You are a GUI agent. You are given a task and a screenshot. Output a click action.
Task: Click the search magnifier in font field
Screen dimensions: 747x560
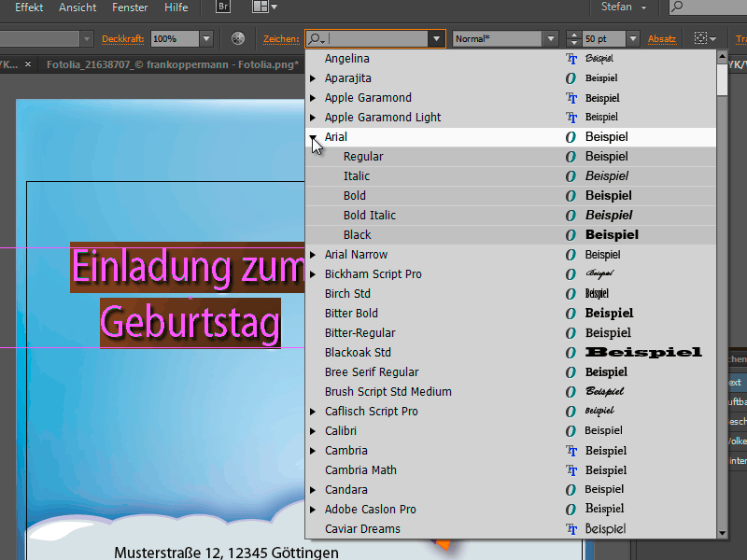[316, 39]
